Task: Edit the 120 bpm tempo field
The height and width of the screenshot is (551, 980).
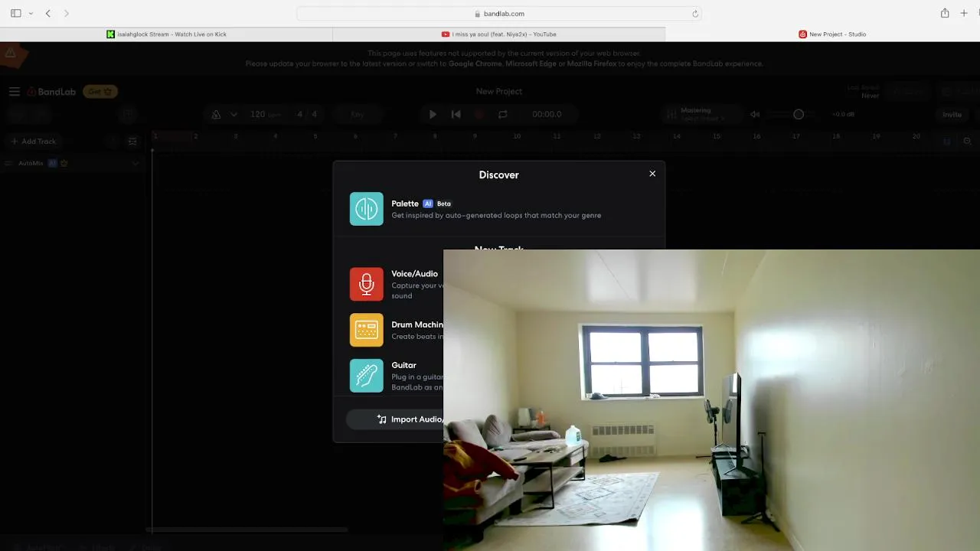Action: [x=264, y=115]
